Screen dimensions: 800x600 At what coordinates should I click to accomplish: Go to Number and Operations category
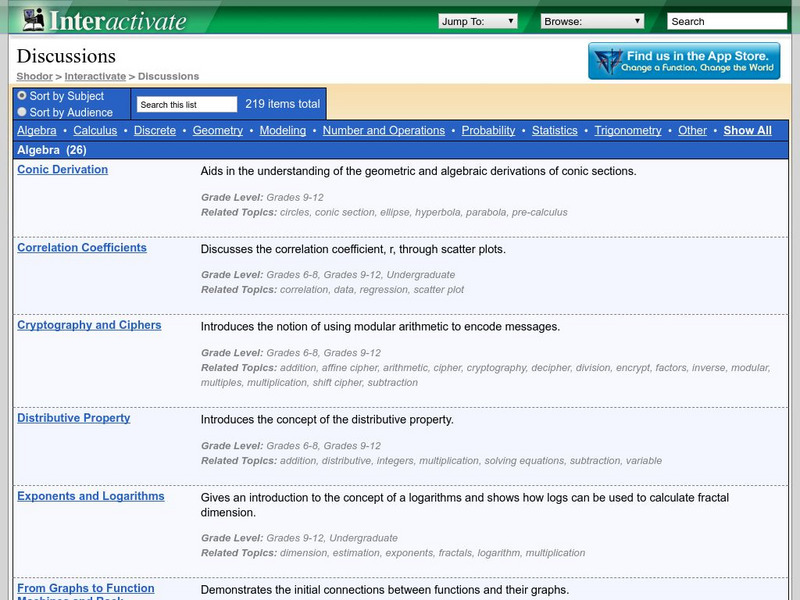(383, 131)
